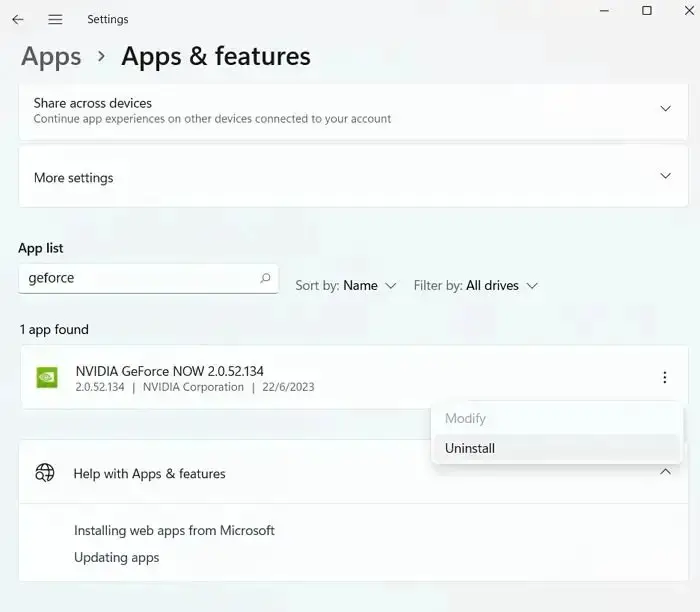
Task: Click the NVIDIA GeForce NOW app icon
Action: tap(47, 377)
